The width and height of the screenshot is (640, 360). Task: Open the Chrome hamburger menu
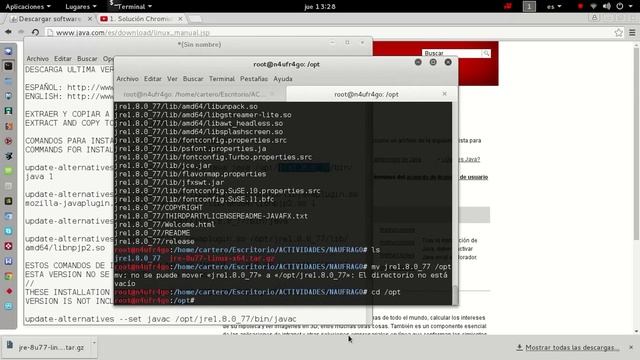tap(632, 32)
